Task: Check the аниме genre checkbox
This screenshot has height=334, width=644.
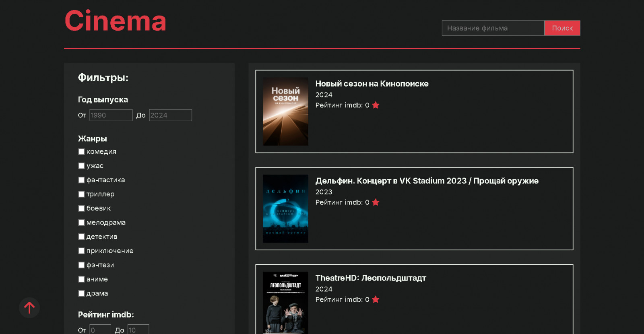Action: click(x=81, y=279)
